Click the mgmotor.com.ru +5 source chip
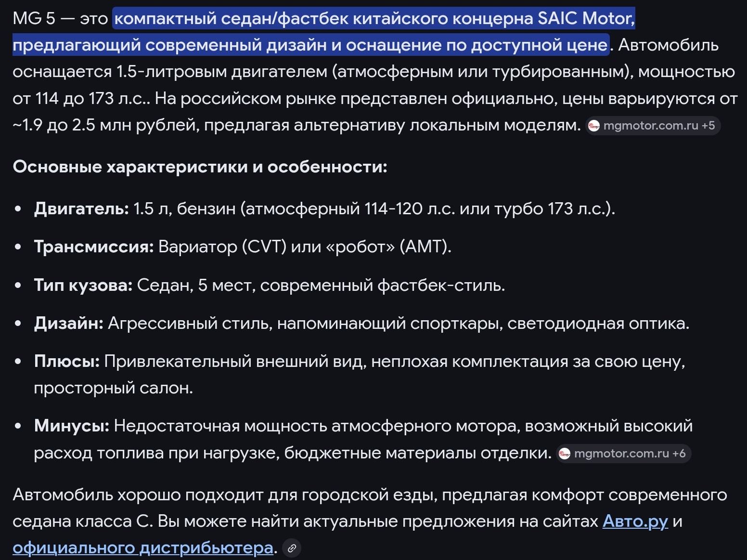Image resolution: width=747 pixels, height=560 pixels. [x=653, y=126]
